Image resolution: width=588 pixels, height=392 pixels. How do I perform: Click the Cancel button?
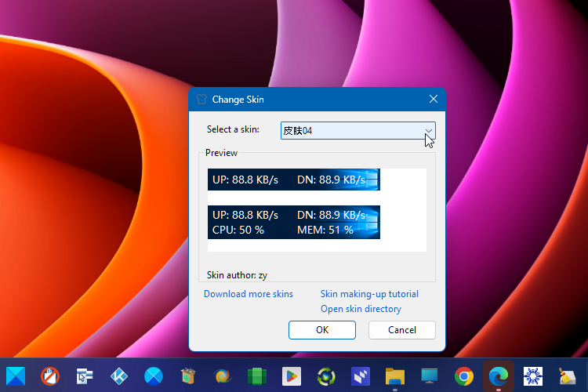click(x=401, y=330)
